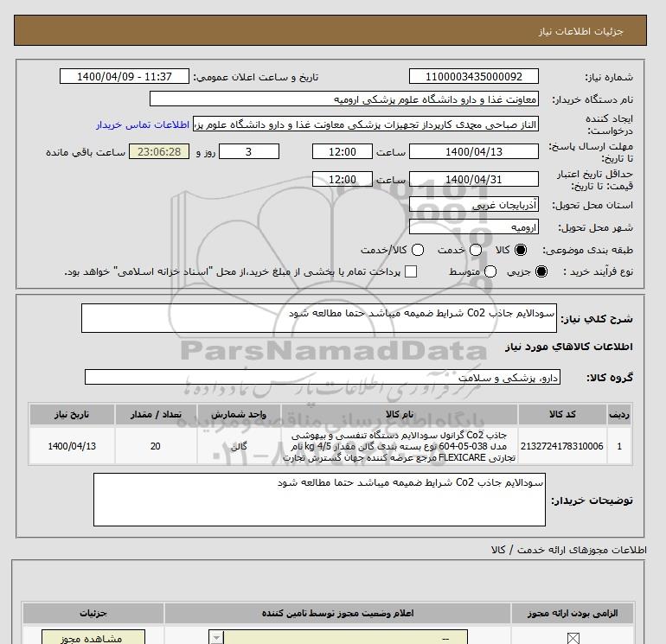Image resolution: width=666 pixels, height=644 pixels.
Task: Select the کالا/خدمت radio button
Action: point(418,250)
